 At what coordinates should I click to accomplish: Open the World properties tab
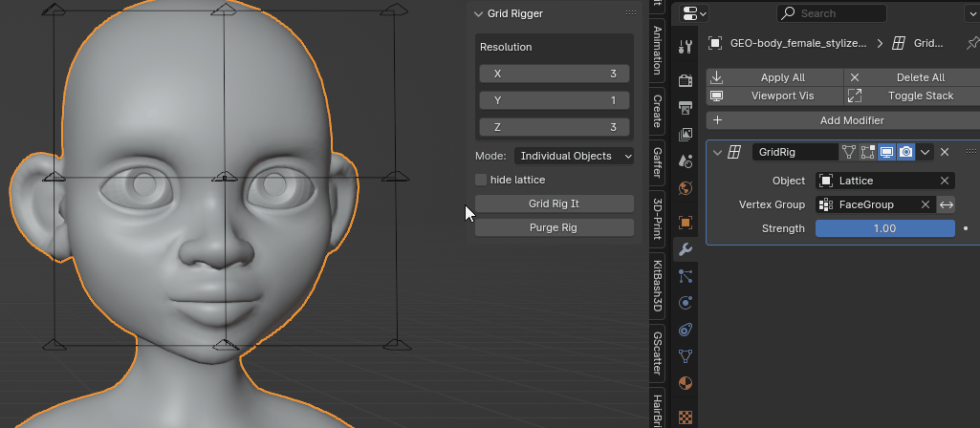click(x=686, y=187)
